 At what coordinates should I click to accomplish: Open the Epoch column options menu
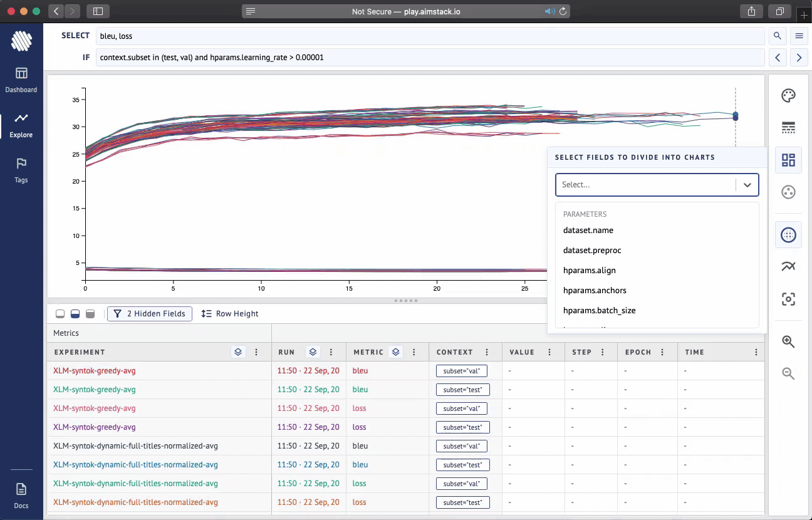point(662,352)
